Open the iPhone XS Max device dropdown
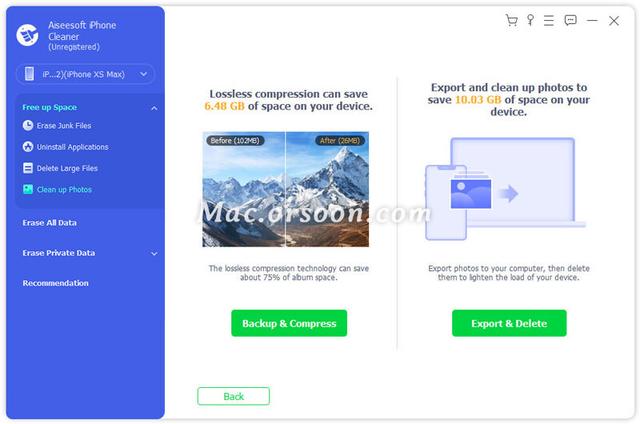 coord(85,74)
